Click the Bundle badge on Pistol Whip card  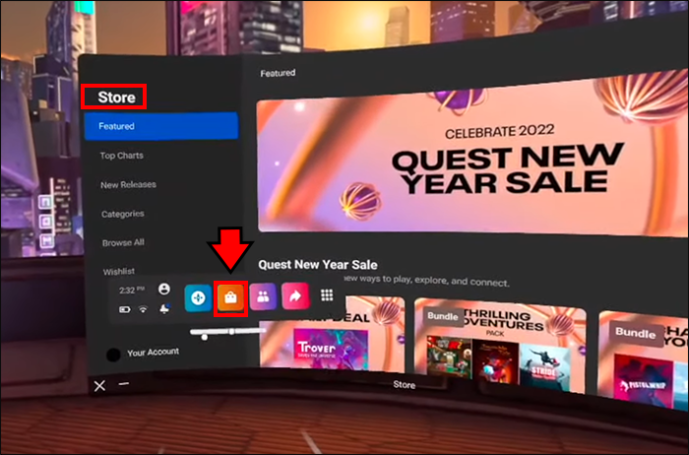(635, 333)
